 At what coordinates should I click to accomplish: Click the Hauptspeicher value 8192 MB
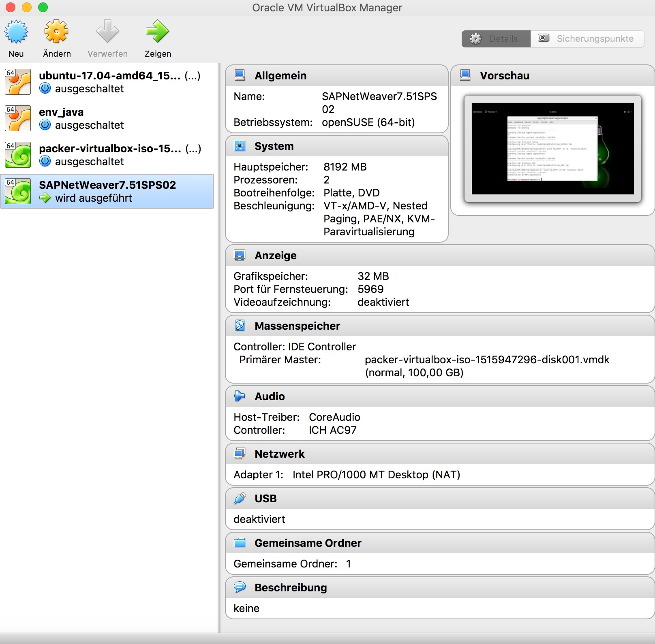pos(345,167)
